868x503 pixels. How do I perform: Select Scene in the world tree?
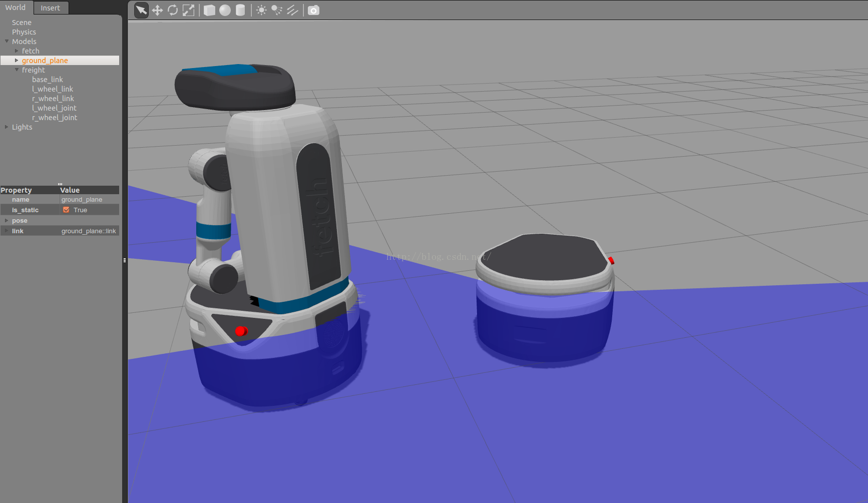point(22,23)
